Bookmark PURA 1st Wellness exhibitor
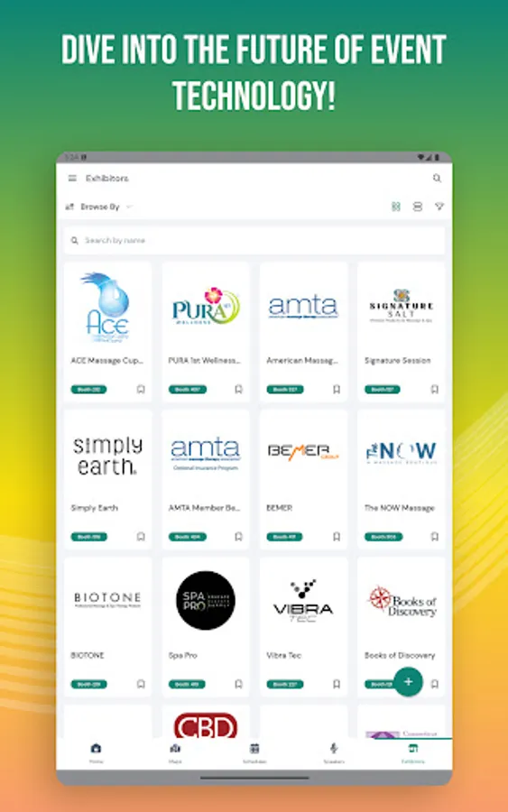508x812 pixels. tap(239, 390)
